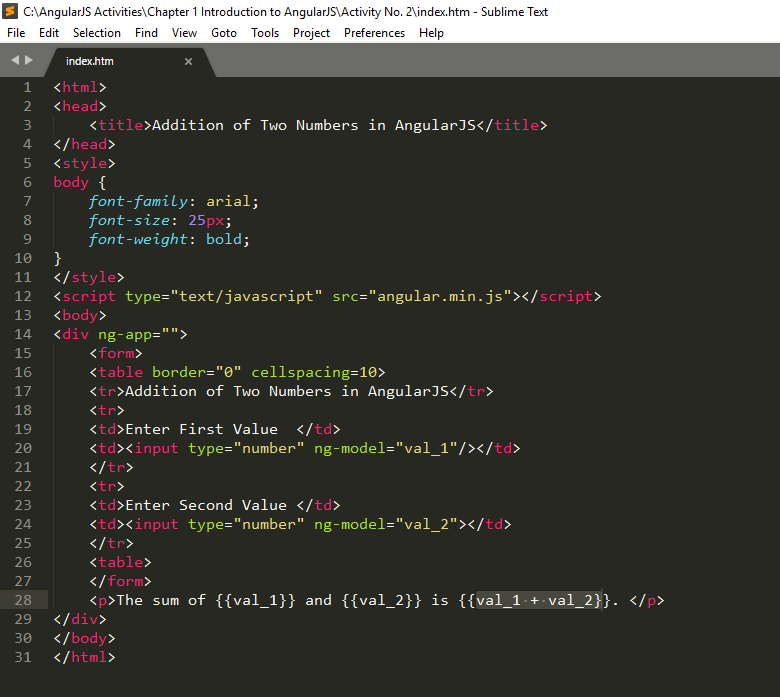780x697 pixels.
Task: Click the 'text/javascript' string on line 12
Action: pyautogui.click(x=246, y=297)
